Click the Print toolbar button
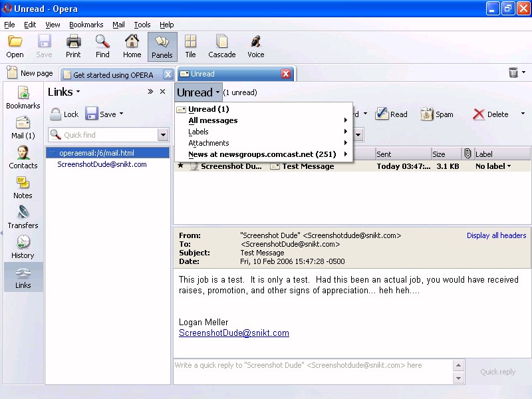This screenshot has height=399, width=532. (x=73, y=47)
